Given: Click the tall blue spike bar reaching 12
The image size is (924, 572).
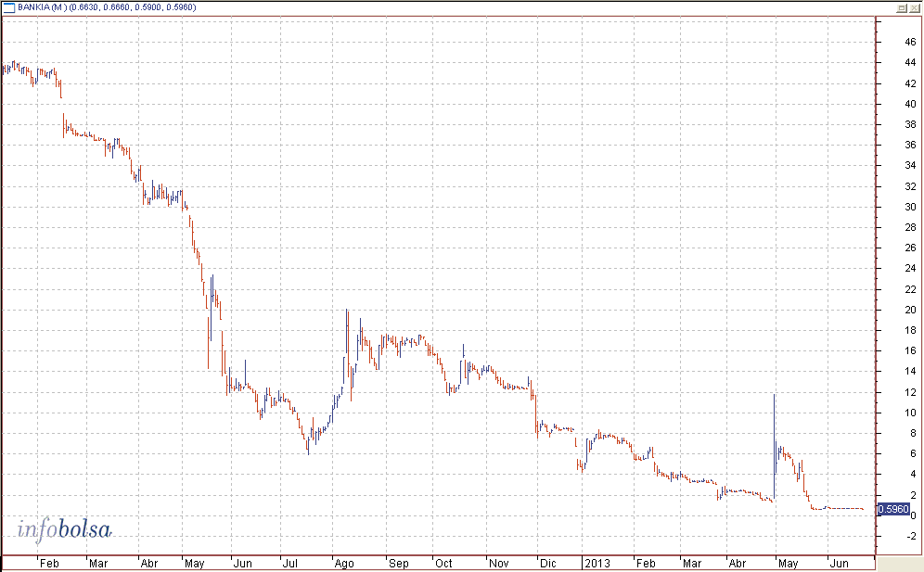Looking at the screenshot, I should [775, 447].
